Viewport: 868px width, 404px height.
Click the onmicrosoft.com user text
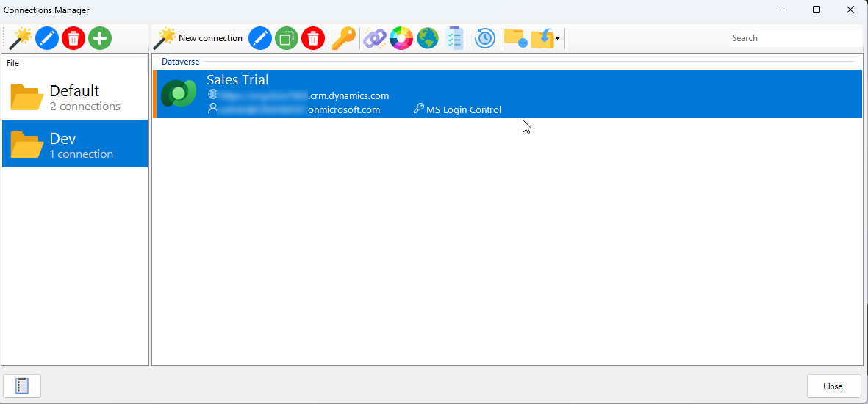[x=344, y=109]
